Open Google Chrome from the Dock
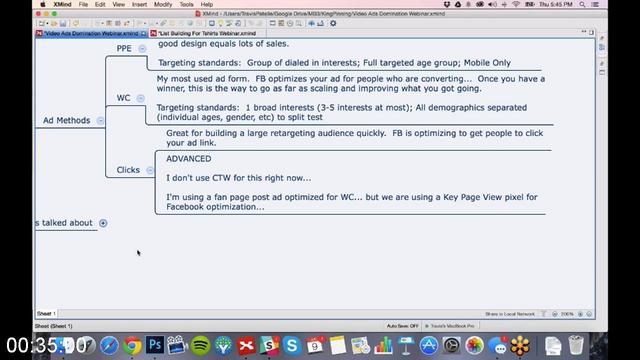The height and width of the screenshot is (360, 640). (x=132, y=346)
